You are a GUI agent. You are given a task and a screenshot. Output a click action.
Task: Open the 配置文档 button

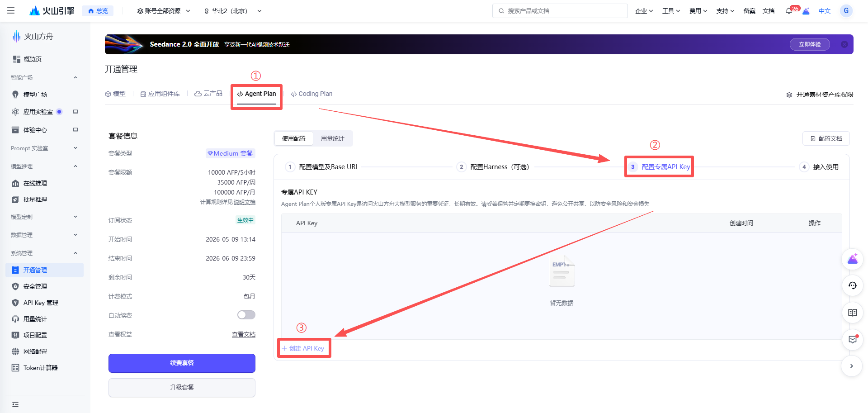[x=826, y=138]
